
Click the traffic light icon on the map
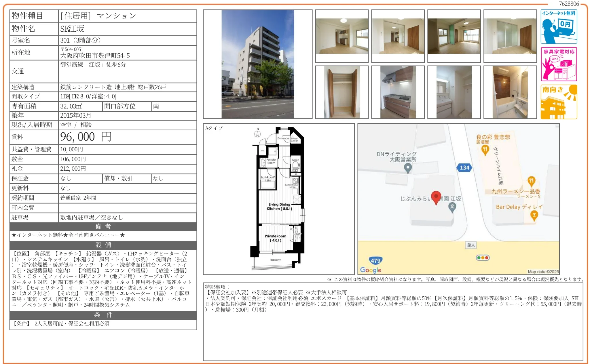[x=483, y=258]
